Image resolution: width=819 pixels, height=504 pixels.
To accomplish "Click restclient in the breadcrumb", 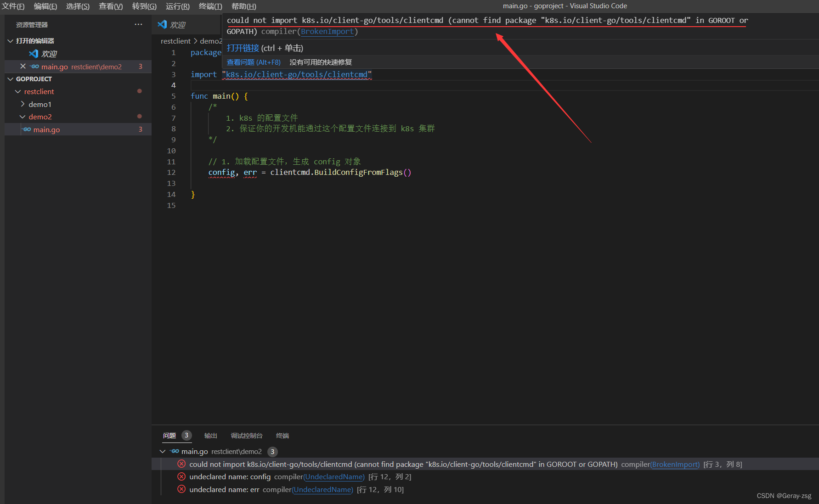I will click(175, 41).
